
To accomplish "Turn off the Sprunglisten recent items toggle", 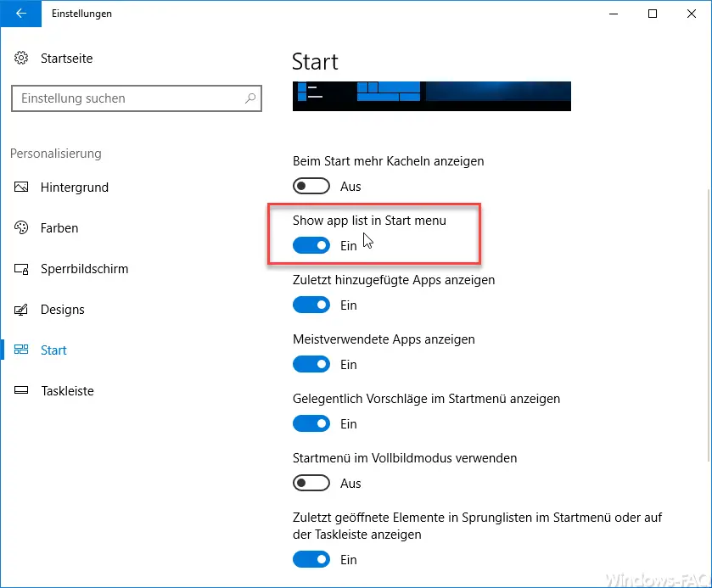I will (311, 559).
